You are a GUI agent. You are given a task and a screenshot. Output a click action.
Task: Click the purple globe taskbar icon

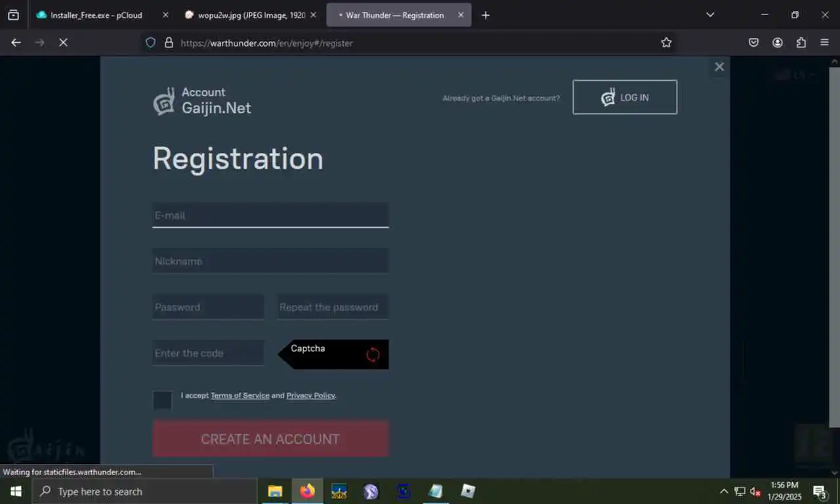tap(371, 492)
